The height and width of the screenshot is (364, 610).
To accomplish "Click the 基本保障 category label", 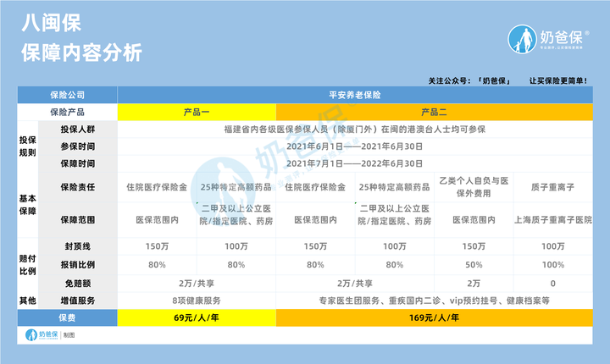I will (28, 205).
